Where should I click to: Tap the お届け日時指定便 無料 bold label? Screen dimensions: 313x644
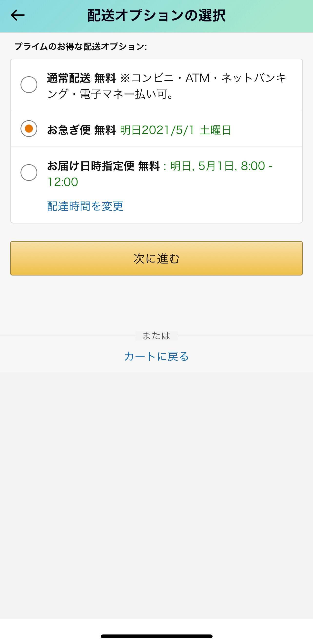(103, 166)
